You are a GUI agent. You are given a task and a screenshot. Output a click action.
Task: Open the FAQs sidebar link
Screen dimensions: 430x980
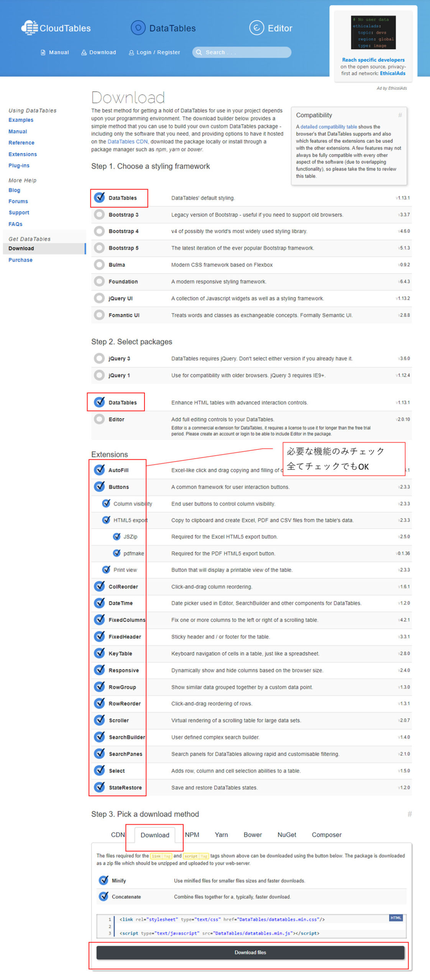point(15,224)
